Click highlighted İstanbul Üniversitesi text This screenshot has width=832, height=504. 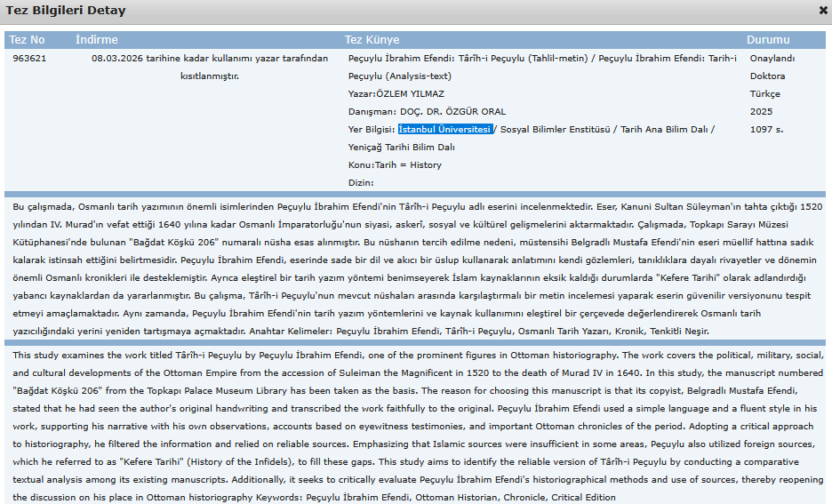click(445, 130)
